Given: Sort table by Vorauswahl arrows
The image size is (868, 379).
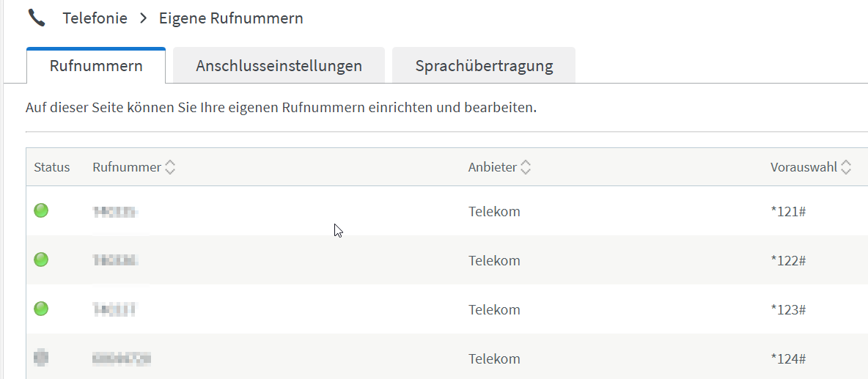Looking at the screenshot, I should [x=846, y=167].
